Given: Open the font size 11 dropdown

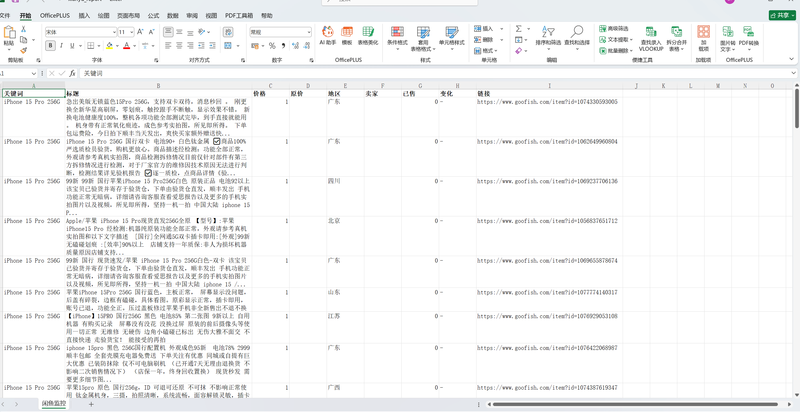Looking at the screenshot, I should pos(132,32).
